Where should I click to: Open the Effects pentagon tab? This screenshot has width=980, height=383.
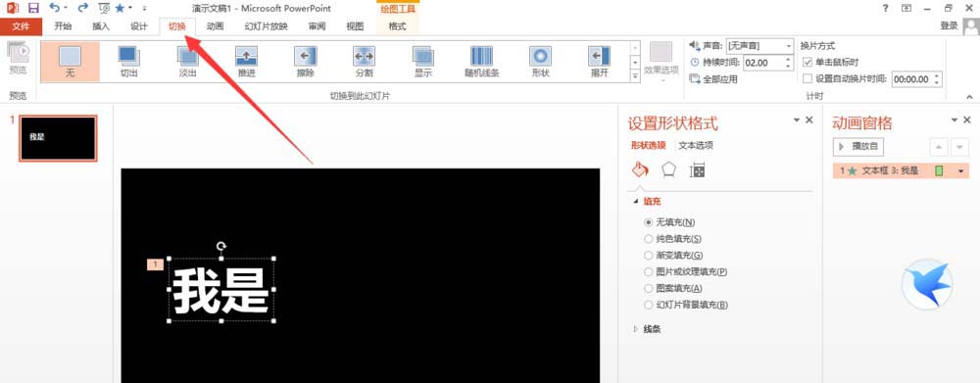pyautogui.click(x=668, y=169)
